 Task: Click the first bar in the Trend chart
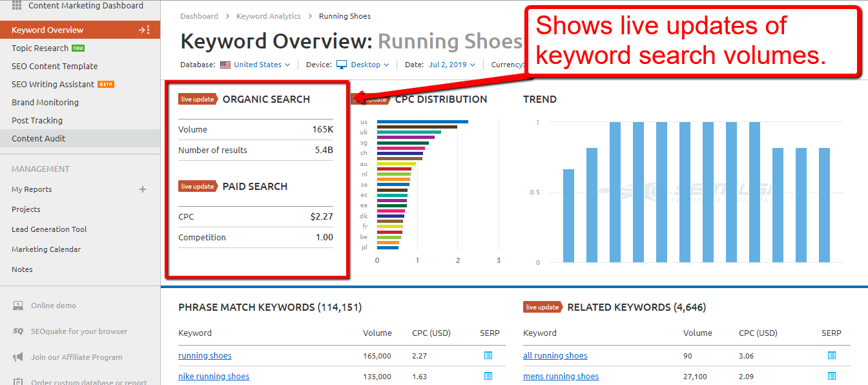568,216
